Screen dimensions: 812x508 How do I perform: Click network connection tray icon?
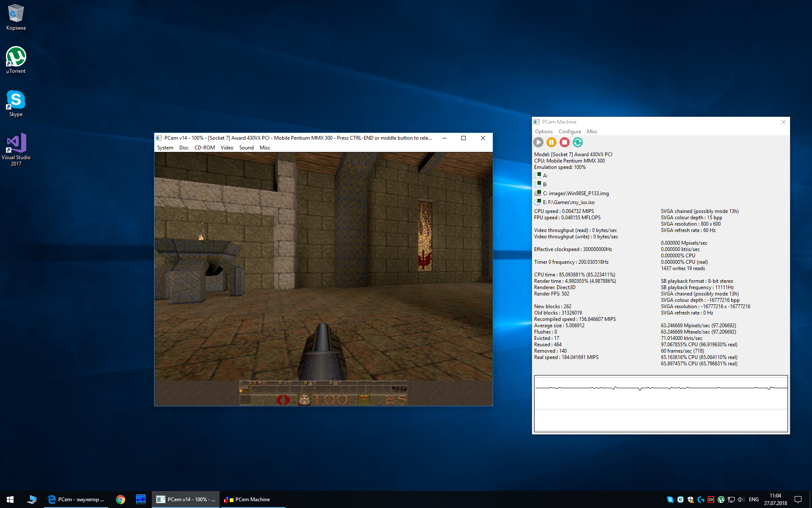click(x=731, y=500)
